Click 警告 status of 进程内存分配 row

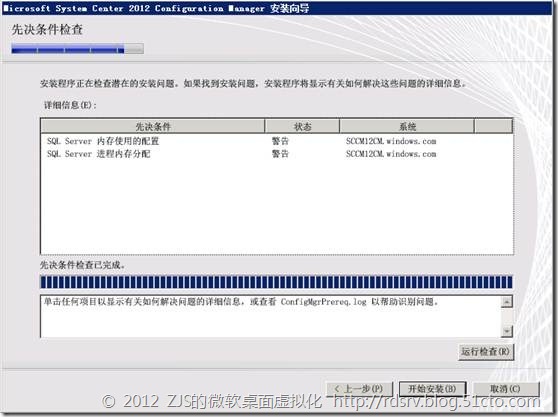pyautogui.click(x=280, y=154)
